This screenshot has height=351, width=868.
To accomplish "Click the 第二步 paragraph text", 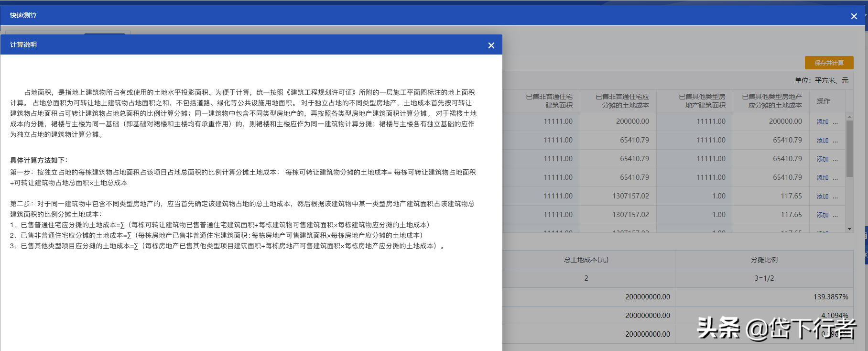I will pos(242,209).
